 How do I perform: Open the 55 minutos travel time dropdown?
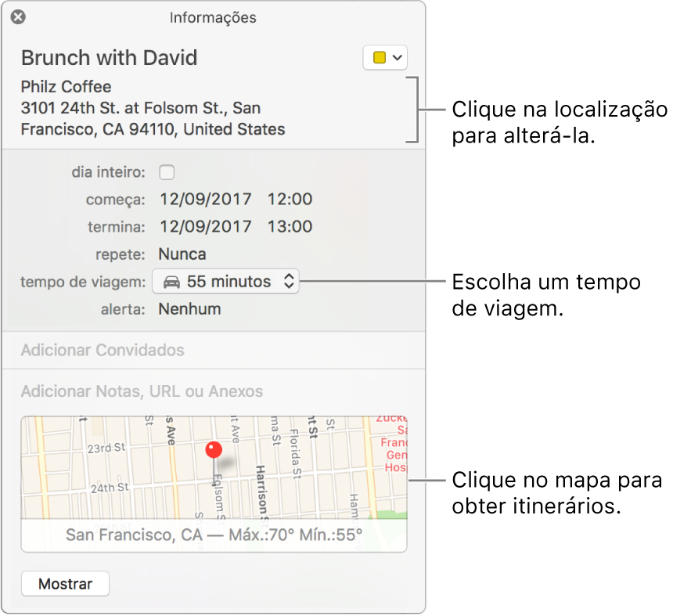click(225, 281)
